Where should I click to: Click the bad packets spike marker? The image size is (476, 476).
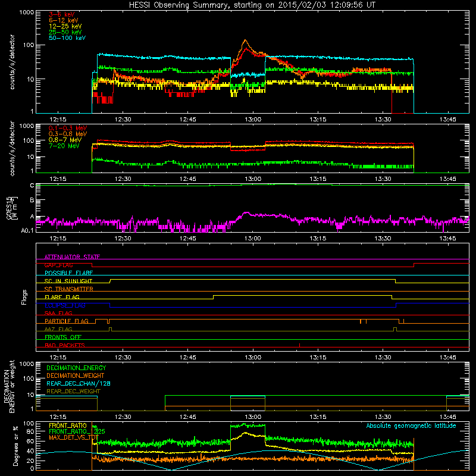coord(300,345)
